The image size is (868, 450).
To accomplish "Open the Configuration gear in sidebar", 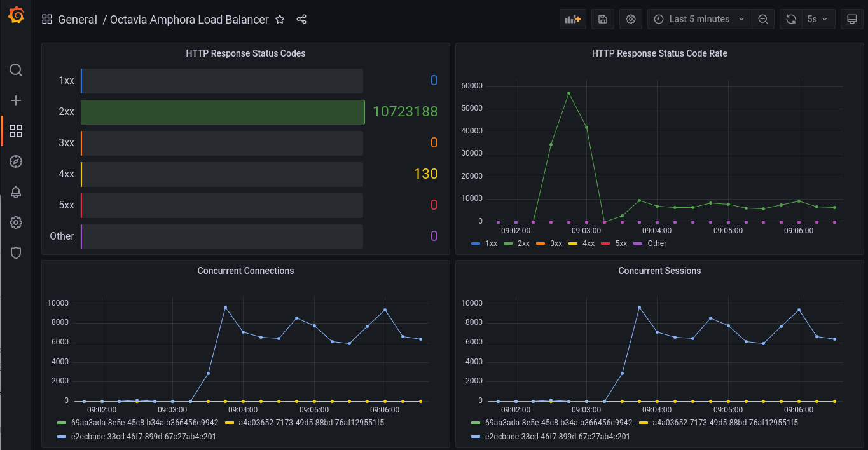I will click(x=16, y=222).
